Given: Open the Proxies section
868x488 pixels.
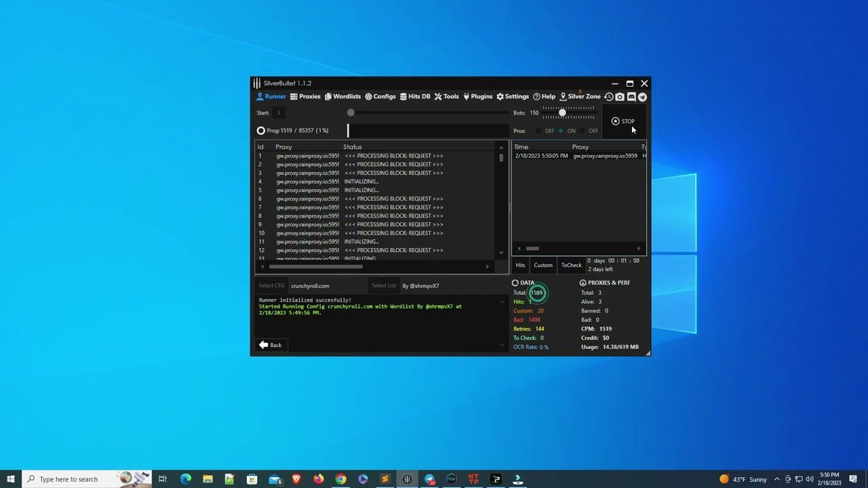Looking at the screenshot, I should 305,97.
